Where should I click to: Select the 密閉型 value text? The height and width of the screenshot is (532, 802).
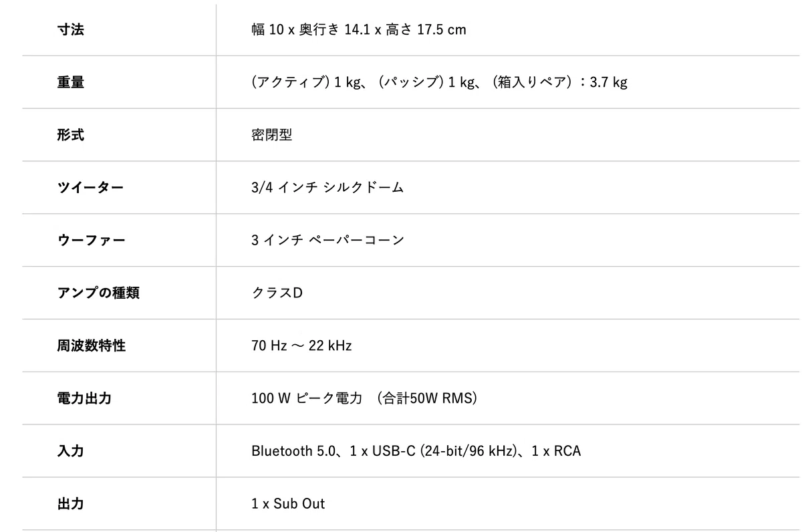tap(272, 135)
